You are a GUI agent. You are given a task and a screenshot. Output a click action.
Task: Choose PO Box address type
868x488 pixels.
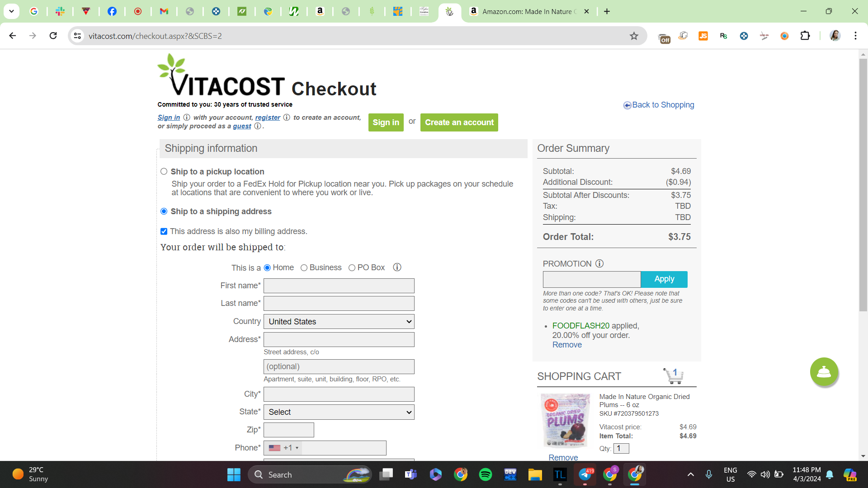352,268
